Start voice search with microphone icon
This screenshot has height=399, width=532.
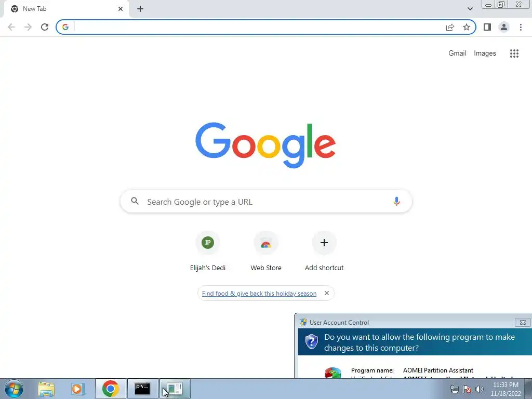pyautogui.click(x=396, y=201)
